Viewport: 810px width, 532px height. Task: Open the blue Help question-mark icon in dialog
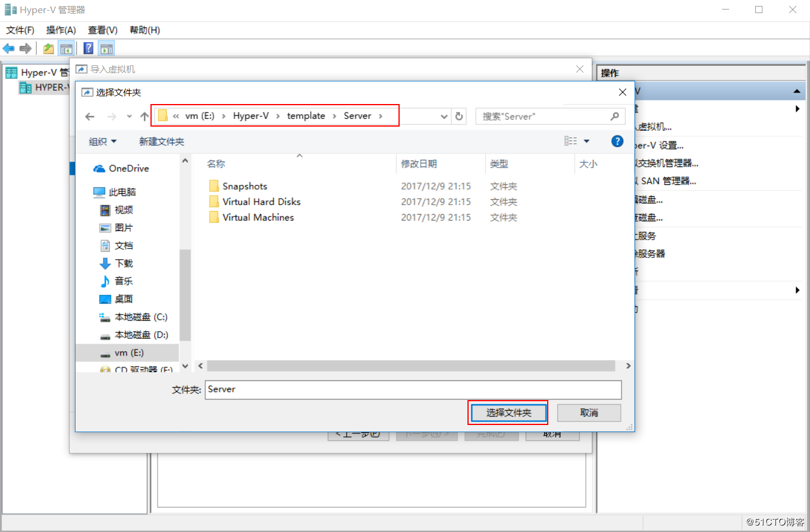tap(617, 141)
